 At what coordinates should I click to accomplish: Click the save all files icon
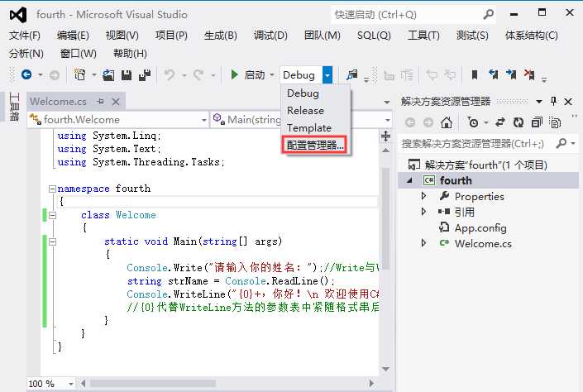(x=144, y=75)
